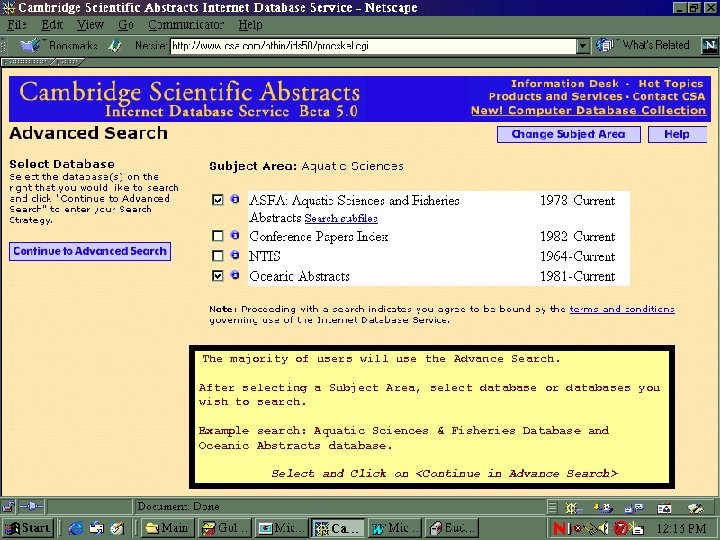
Task: Open the Composer icon in component bar
Action: point(695,507)
